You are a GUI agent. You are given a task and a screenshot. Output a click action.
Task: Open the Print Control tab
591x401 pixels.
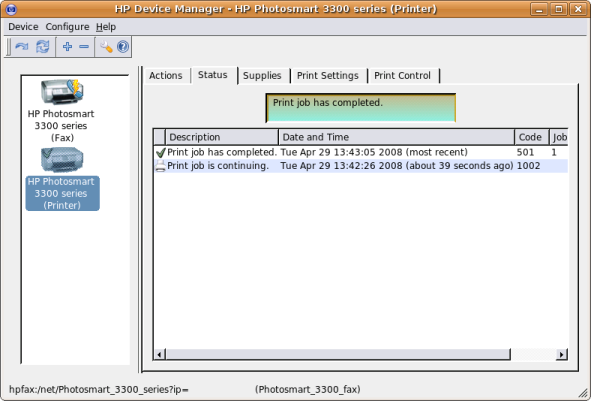(403, 75)
